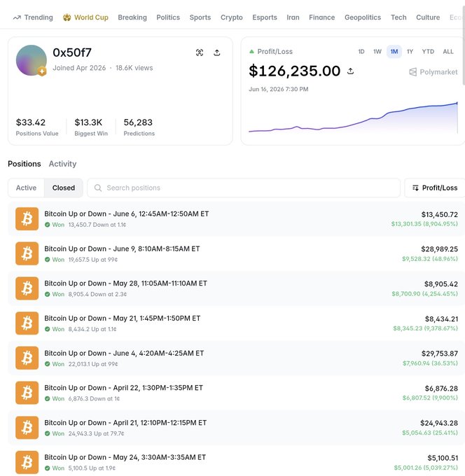Open the Profit/Loss sort dropdown
This screenshot has width=465, height=476.
435,188
